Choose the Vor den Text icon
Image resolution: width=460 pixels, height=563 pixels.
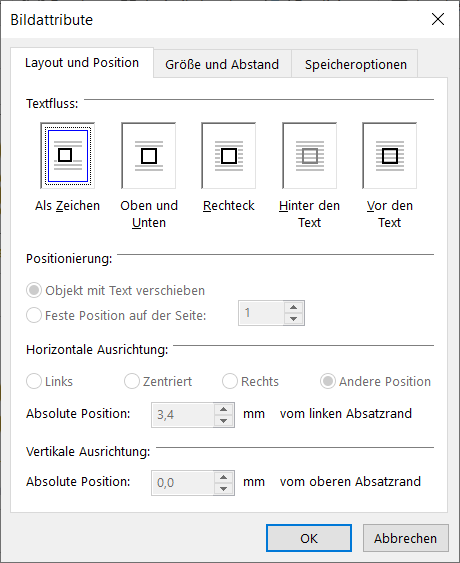(390, 156)
